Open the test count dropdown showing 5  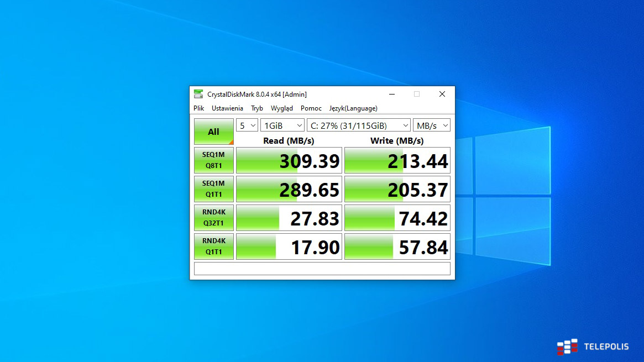pos(247,125)
